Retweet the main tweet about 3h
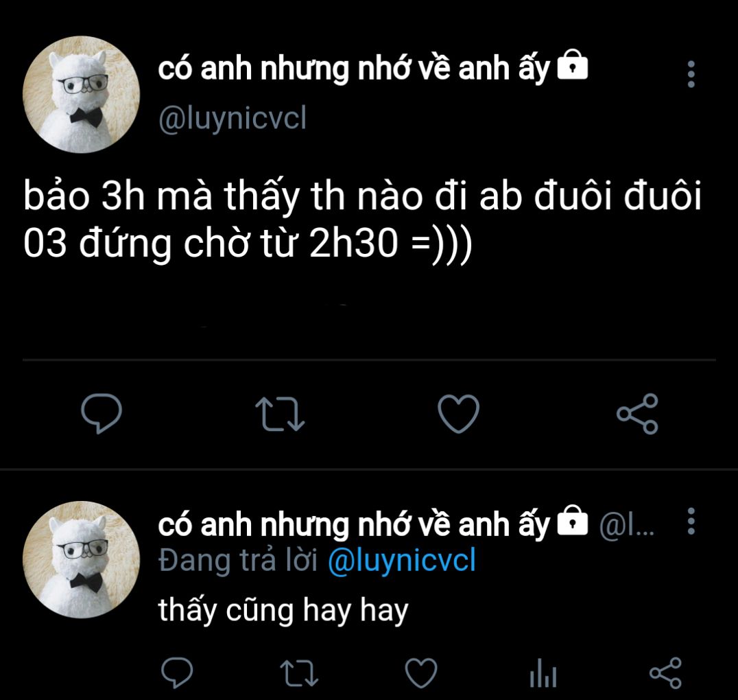Screen dimensions: 738x700 (x=280, y=414)
